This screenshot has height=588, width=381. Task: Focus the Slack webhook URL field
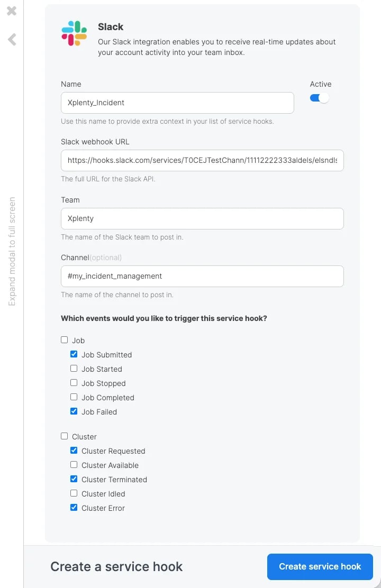point(202,161)
